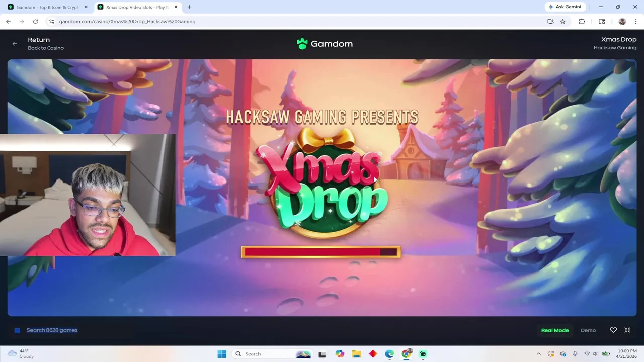Open Chrome extensions puzzle icon
The image size is (644, 362).
pos(582,21)
